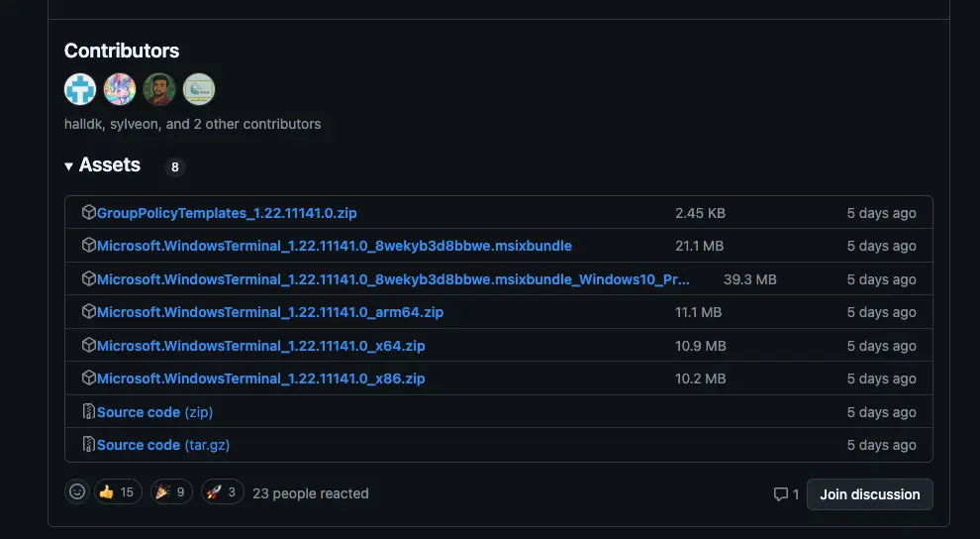Download the Windows10 PreinstallKit msixbundle
This screenshot has width=980, height=539.
pyautogui.click(x=393, y=279)
